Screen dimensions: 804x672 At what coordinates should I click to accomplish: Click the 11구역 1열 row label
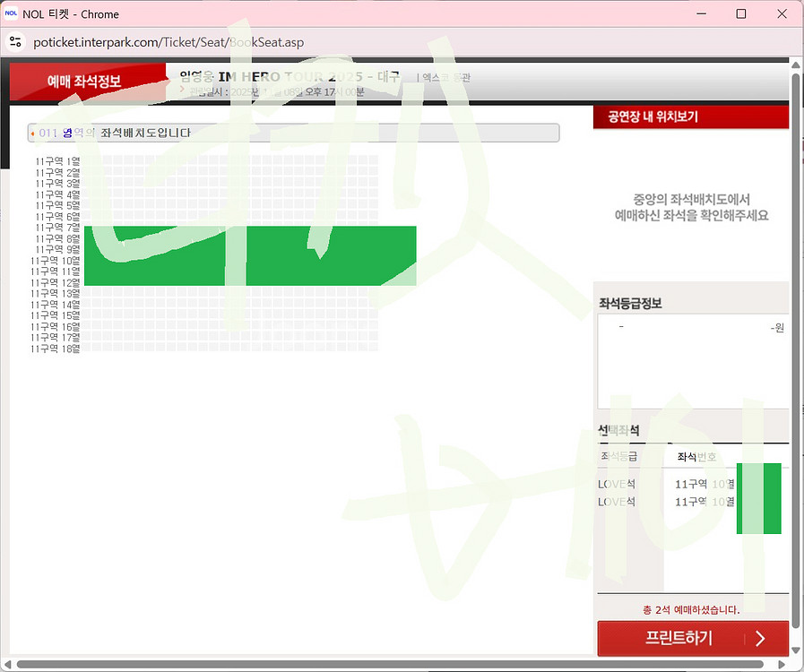pos(57,161)
